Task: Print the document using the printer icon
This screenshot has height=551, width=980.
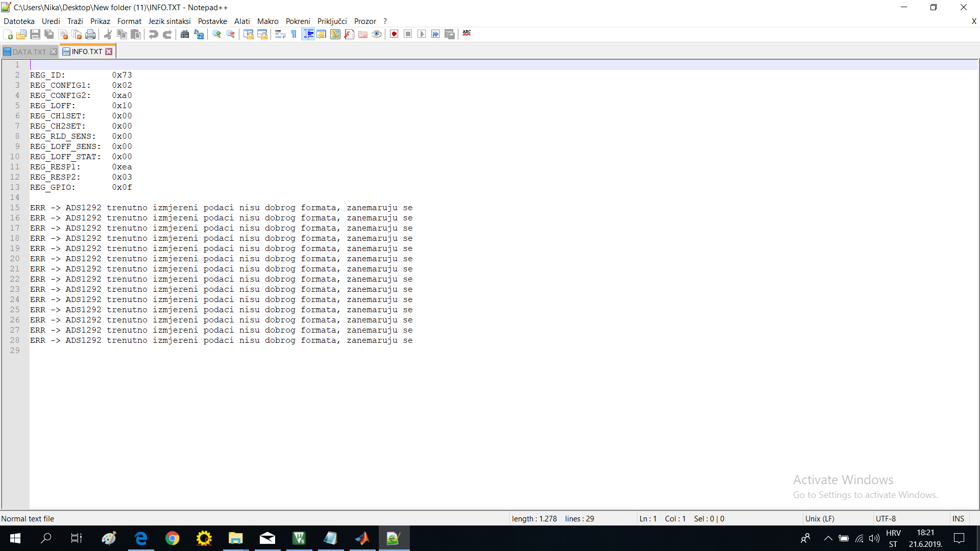Action: click(90, 34)
